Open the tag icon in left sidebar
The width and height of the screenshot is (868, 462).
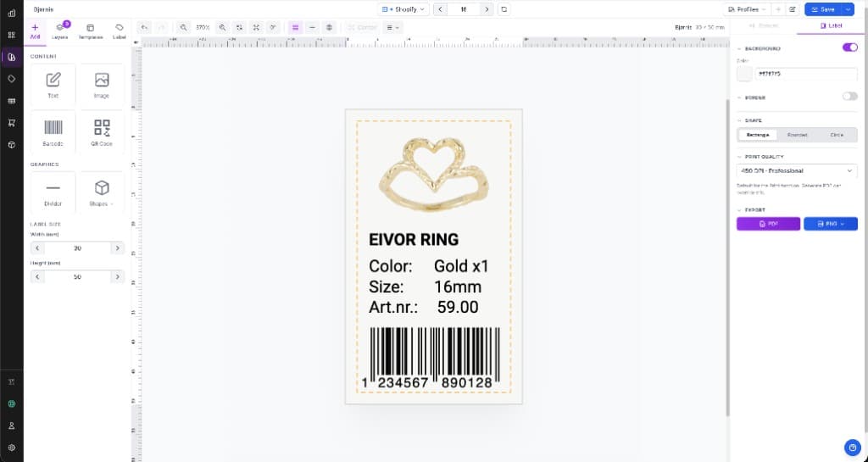(12, 79)
